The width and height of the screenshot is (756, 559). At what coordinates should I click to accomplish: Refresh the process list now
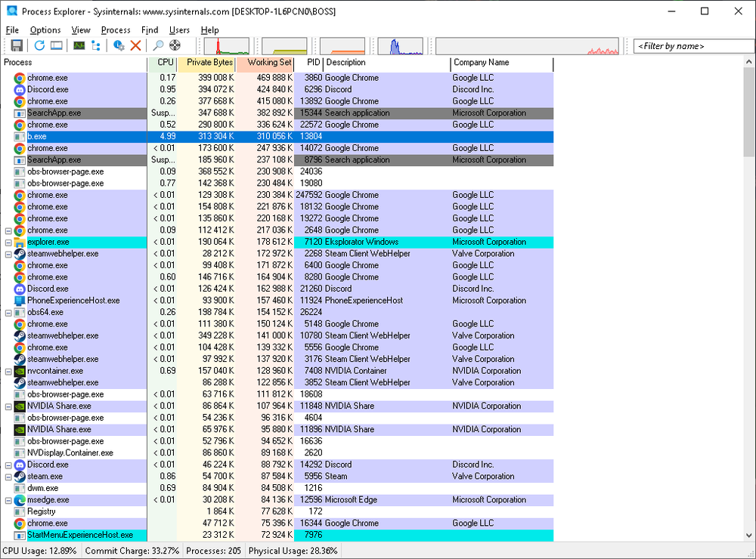39,46
